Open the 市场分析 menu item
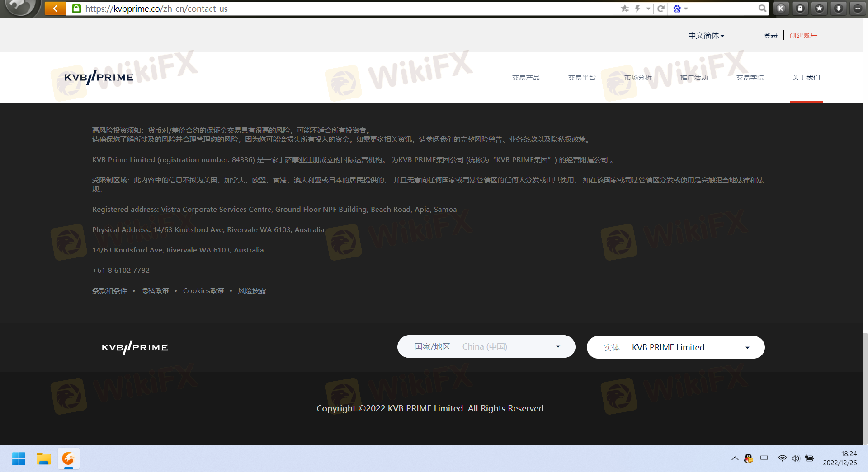868x472 pixels. coord(637,78)
